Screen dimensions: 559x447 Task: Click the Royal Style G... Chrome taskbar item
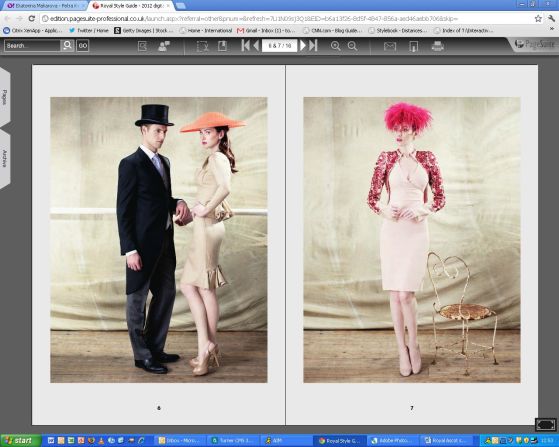[340, 441]
